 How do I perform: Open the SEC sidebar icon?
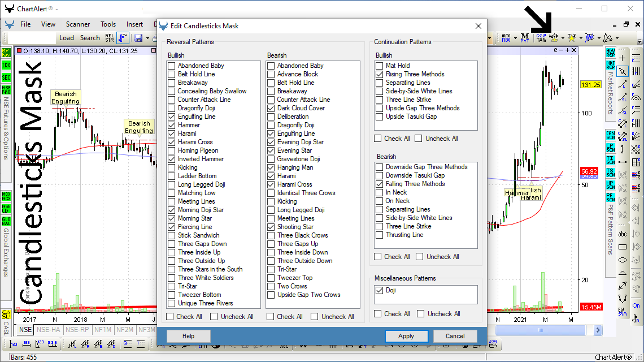[x=6, y=77]
